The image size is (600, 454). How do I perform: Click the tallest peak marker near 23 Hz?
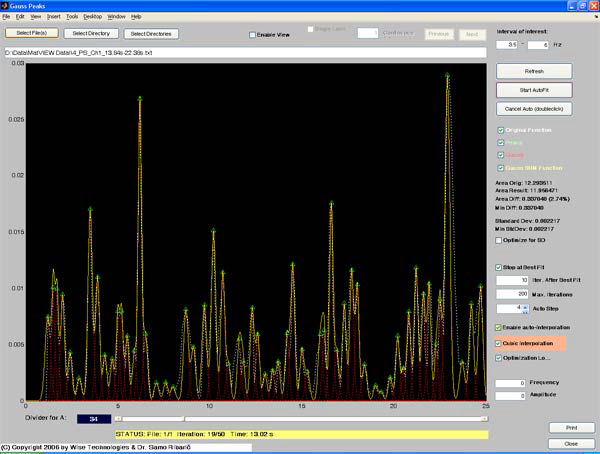pos(447,75)
